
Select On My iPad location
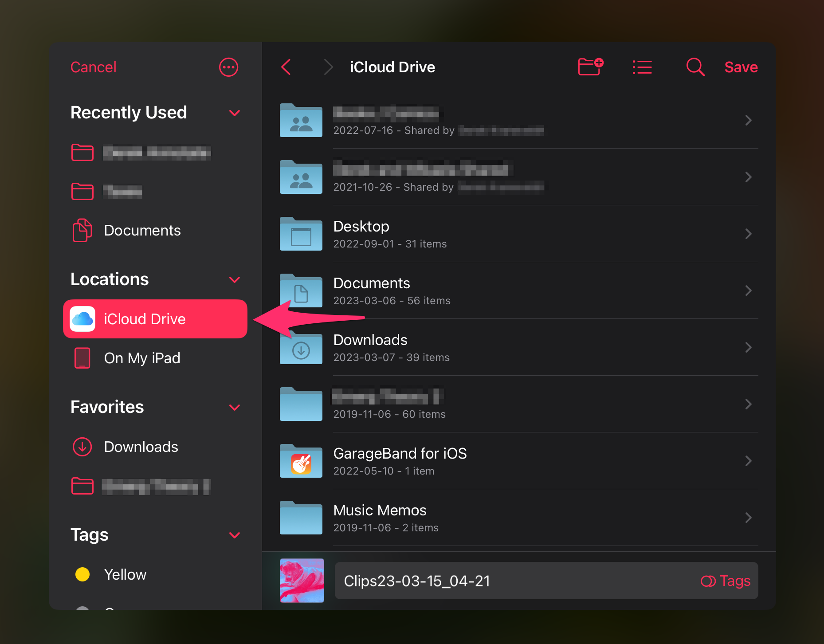coord(142,358)
